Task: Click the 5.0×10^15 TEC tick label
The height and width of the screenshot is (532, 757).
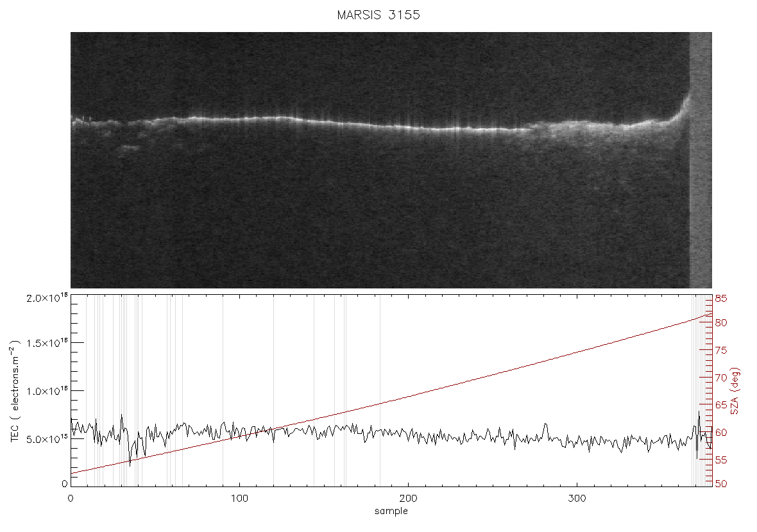Action: [x=47, y=439]
